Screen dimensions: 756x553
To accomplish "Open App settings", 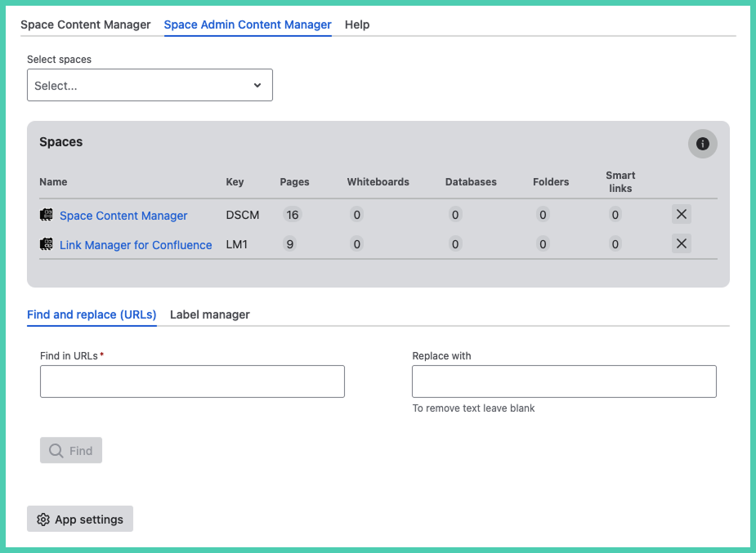I will coord(80,519).
